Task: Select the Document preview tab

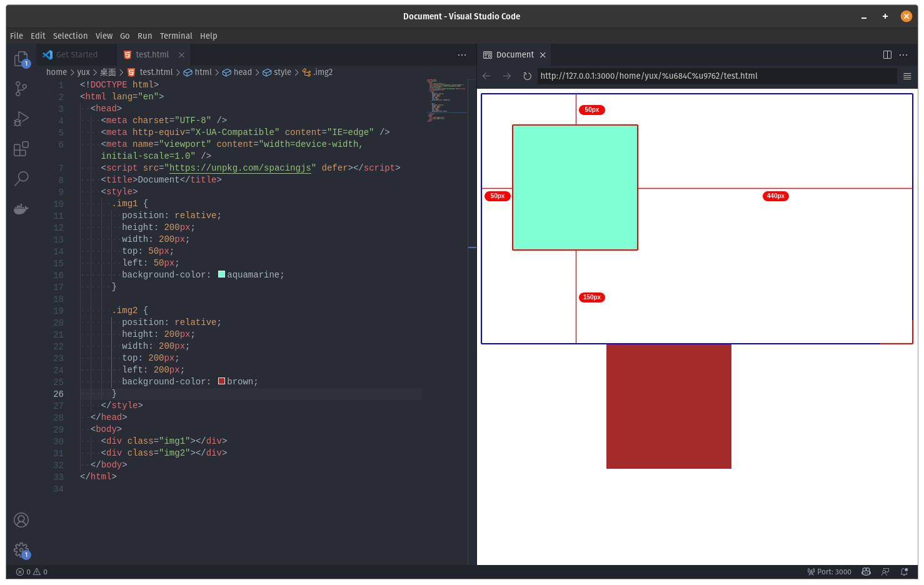Action: coord(515,55)
